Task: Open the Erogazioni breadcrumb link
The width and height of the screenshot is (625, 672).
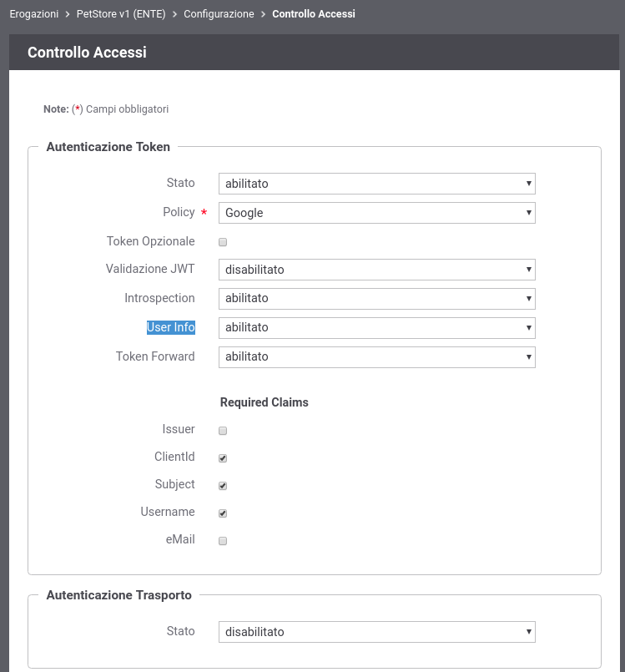Action: click(x=34, y=13)
